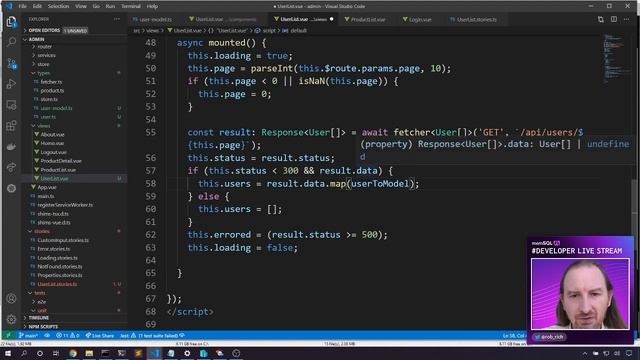Open CustomInput.stories.ts in the explorer

click(63, 240)
